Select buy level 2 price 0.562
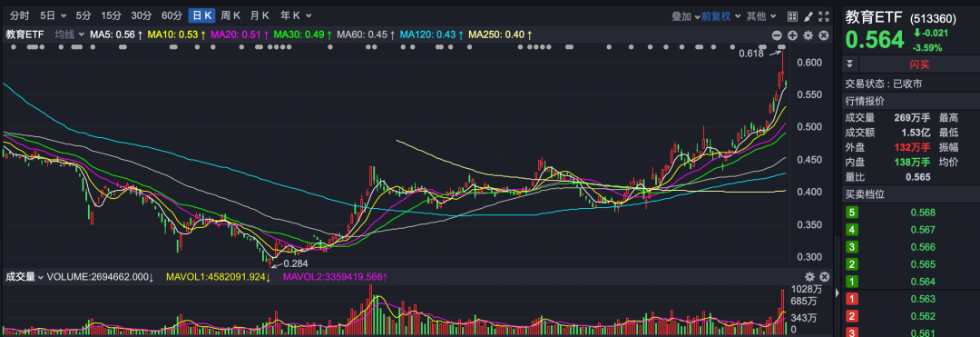The image size is (980, 337). [923, 316]
